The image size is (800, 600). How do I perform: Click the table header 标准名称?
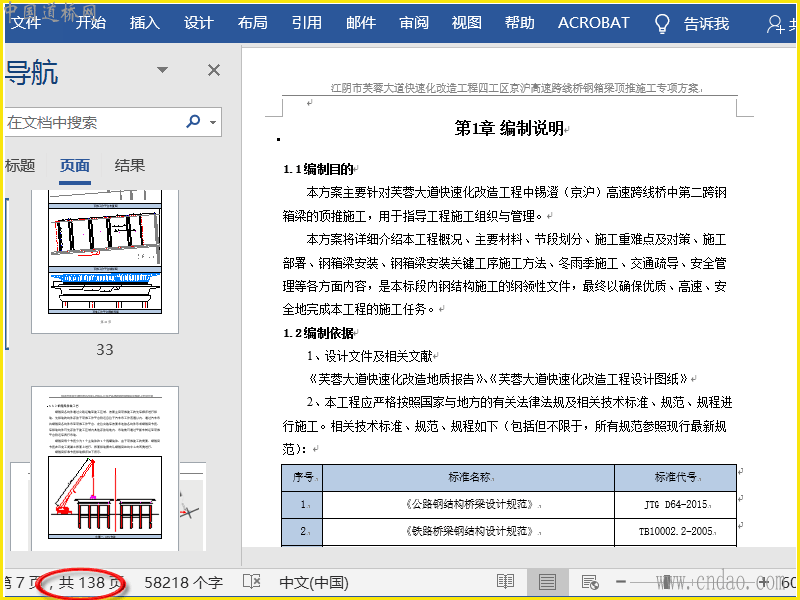pos(469,477)
